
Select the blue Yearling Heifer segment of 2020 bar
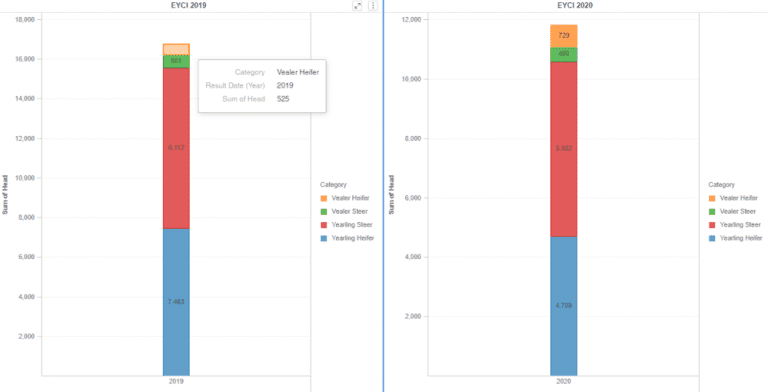coord(564,306)
